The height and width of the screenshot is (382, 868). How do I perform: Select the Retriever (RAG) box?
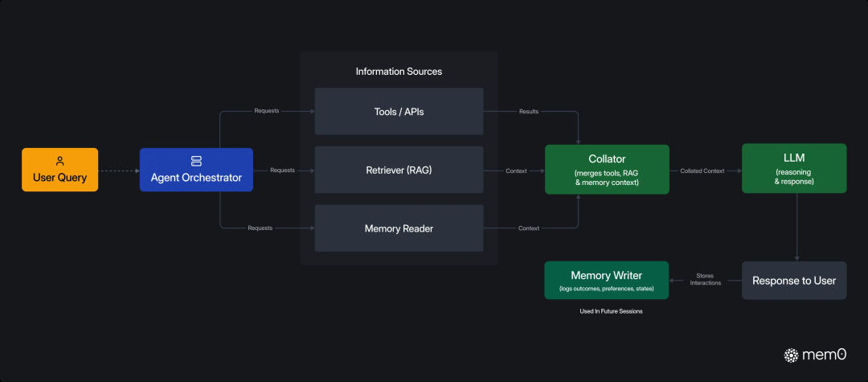399,170
